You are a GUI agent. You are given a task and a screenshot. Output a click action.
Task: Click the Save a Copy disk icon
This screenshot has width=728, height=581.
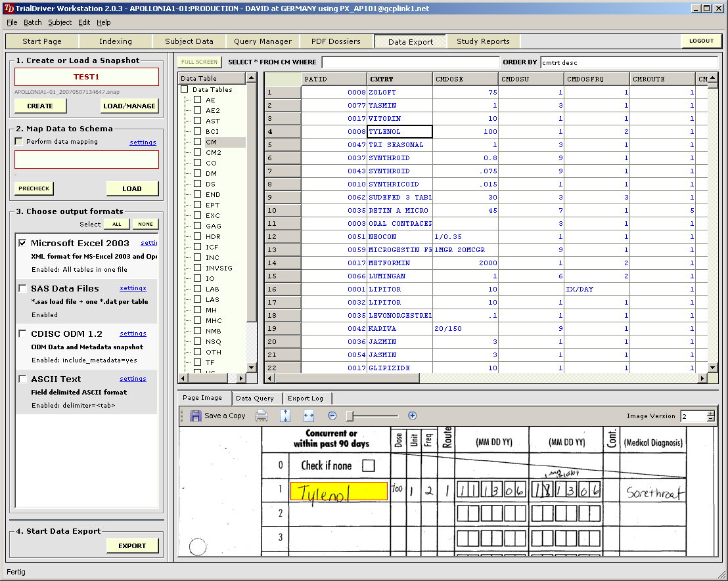[196, 416]
